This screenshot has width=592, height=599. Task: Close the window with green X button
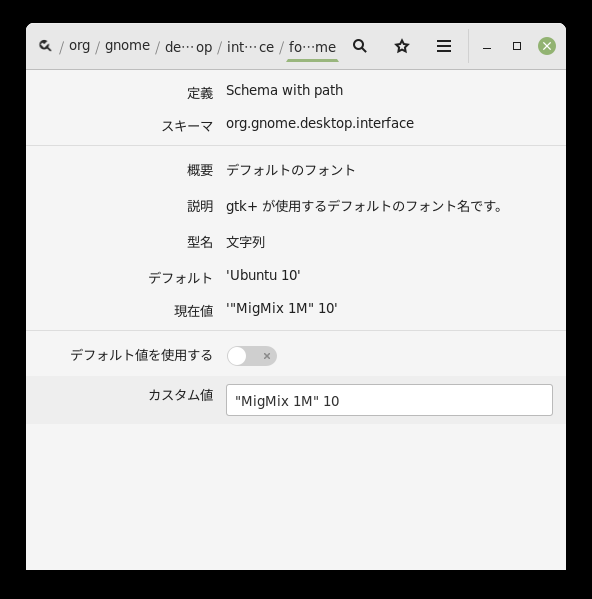click(x=547, y=46)
